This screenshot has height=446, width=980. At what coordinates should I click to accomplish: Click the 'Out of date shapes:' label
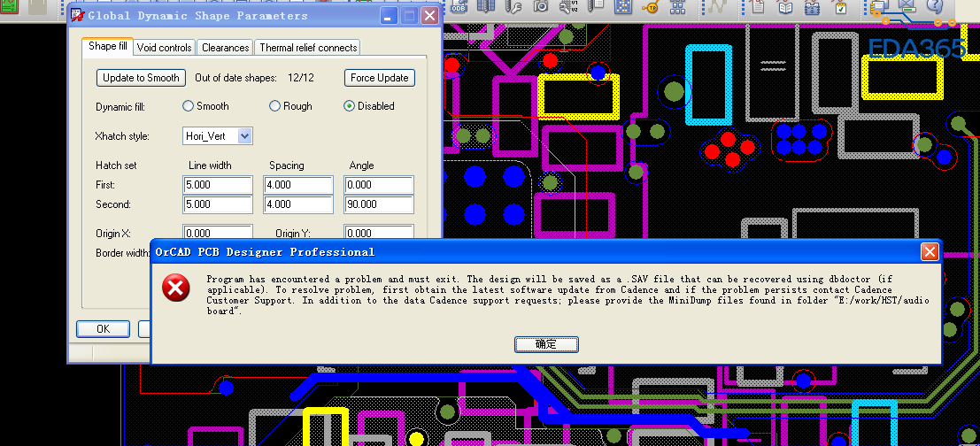click(235, 78)
